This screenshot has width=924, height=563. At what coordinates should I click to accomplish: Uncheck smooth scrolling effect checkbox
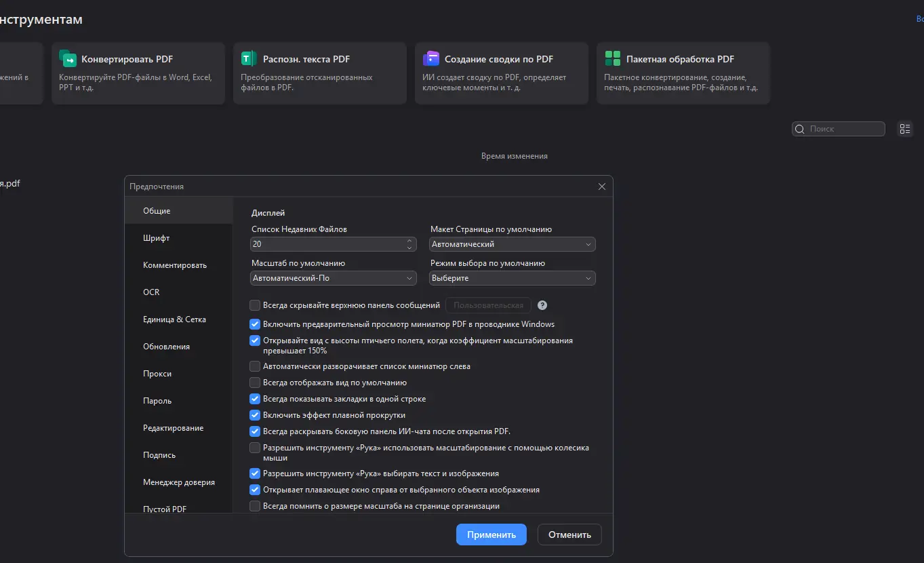[x=255, y=415]
